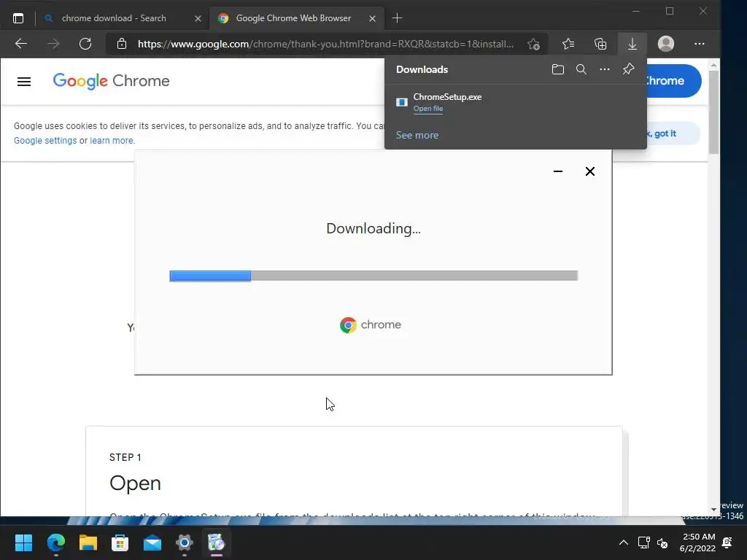Click the vertical tabs icon in Edge
The height and width of the screenshot is (560, 747).
click(18, 18)
